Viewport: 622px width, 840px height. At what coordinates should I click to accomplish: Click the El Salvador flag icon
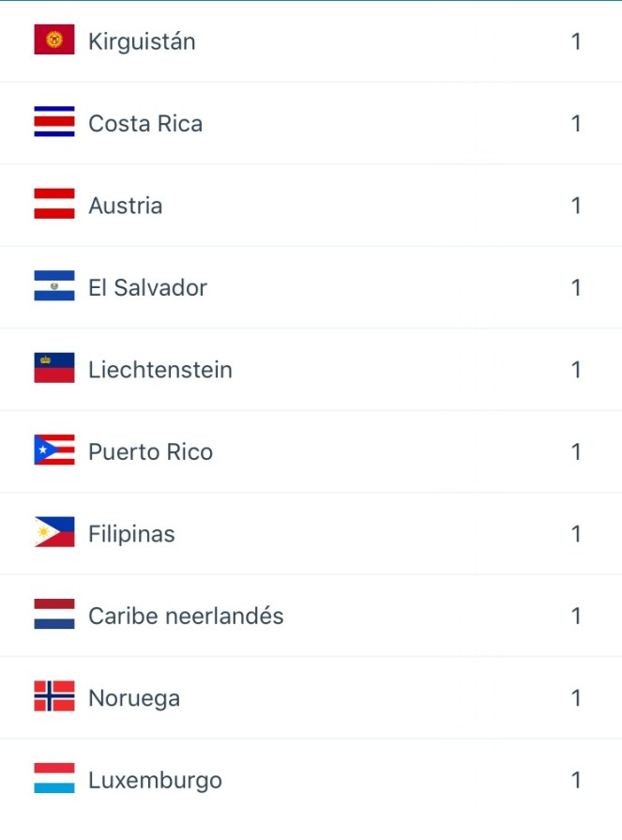[54, 287]
